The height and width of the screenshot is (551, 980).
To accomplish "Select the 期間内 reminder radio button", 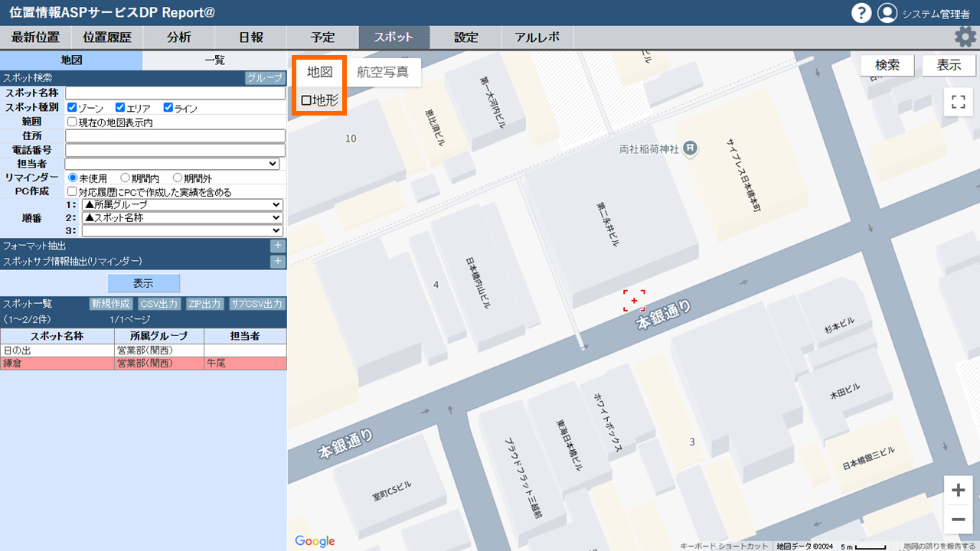I will 126,178.
